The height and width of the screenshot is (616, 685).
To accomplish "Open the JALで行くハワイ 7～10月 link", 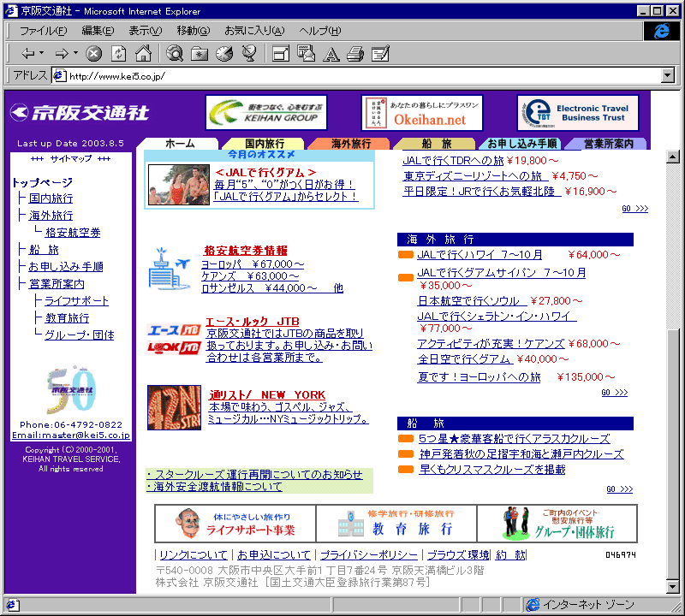I will tap(479, 254).
